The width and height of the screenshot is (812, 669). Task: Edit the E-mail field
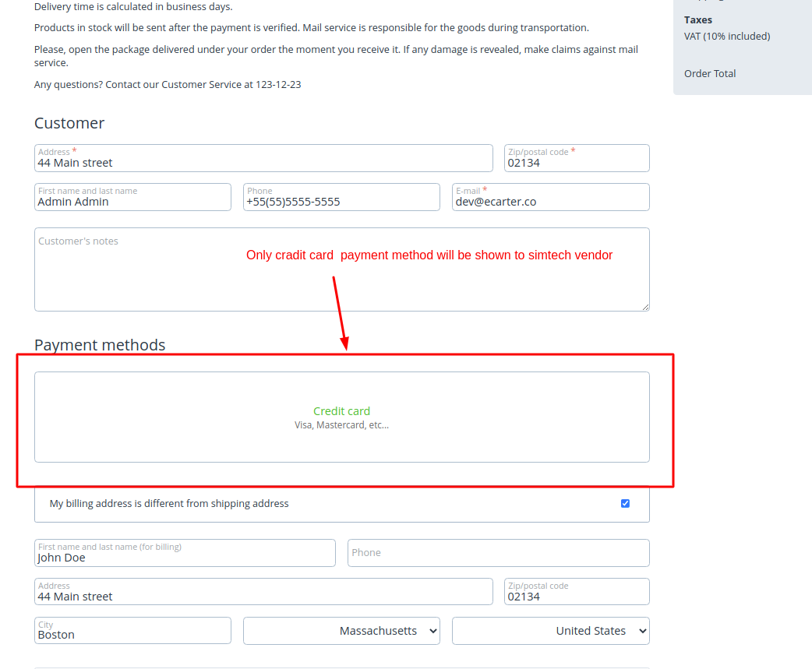tap(551, 197)
